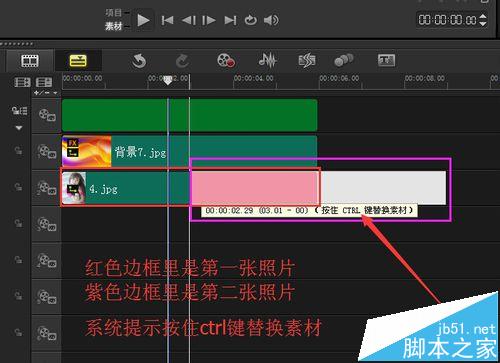Viewport: 500px width, 363px height.
Task: Toggle repeat playback
Action: [250, 20]
